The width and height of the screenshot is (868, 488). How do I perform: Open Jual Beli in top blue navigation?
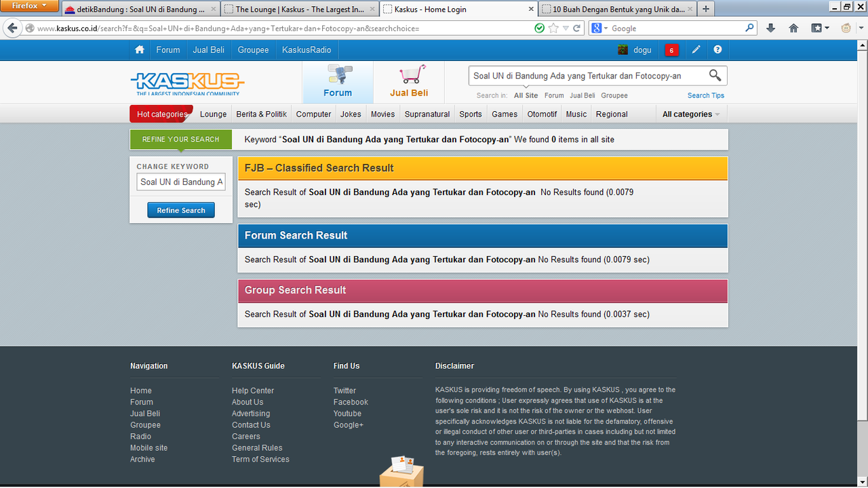(210, 49)
